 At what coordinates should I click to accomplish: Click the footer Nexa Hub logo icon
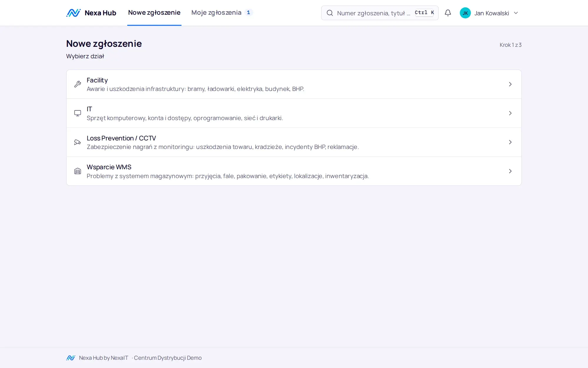point(71,358)
